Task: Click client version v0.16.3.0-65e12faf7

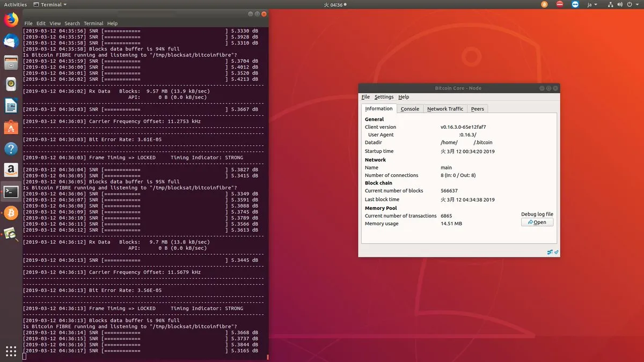Action: [x=463, y=127]
